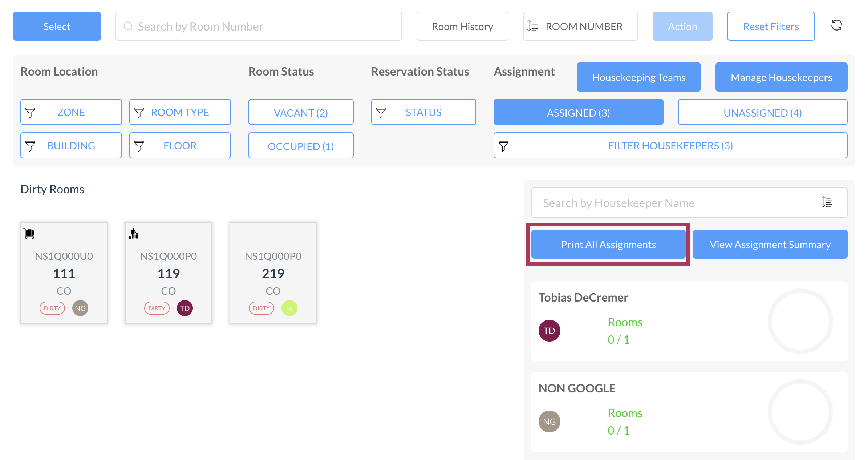Click the guest with luggage icon on room 119

point(134,233)
